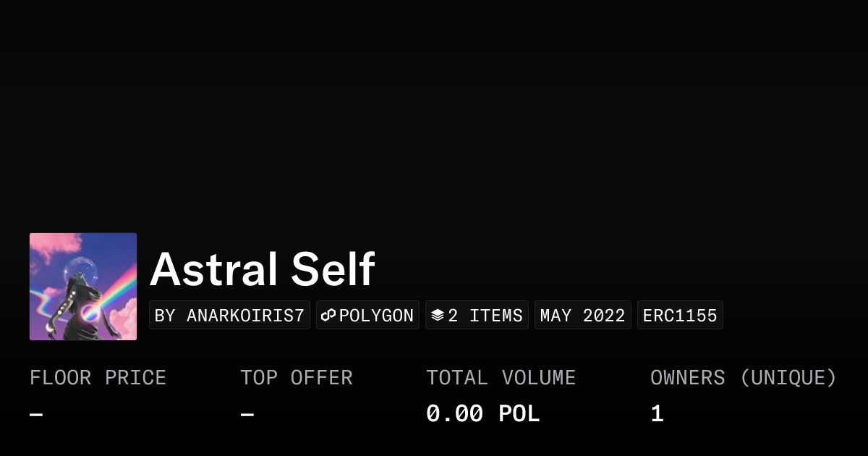Click the unique owners count of 1
The height and width of the screenshot is (456, 868).
657,414
